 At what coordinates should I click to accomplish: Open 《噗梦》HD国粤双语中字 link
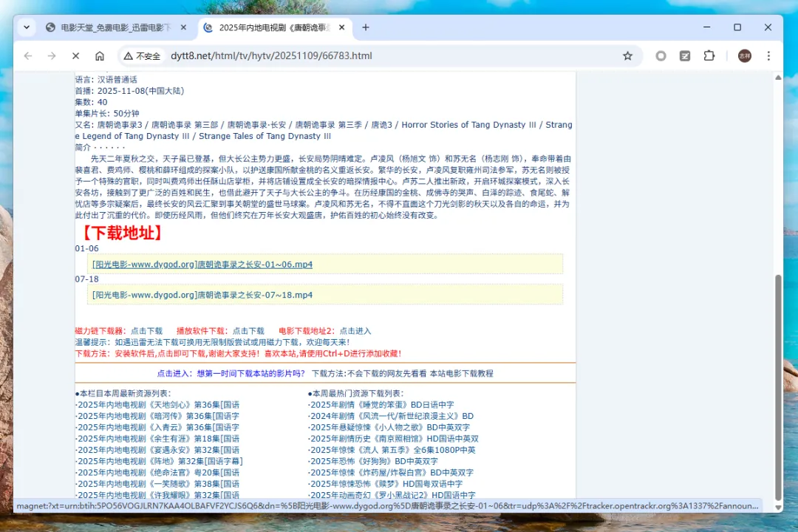click(386, 484)
